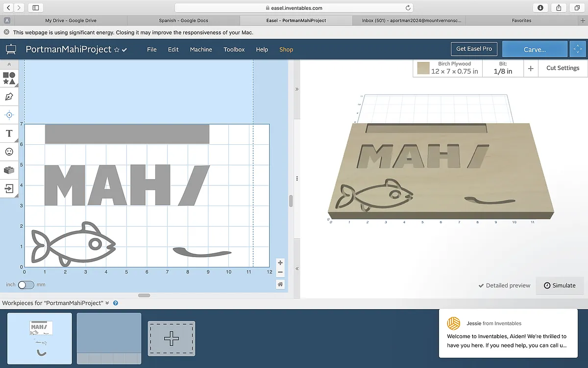Expand the Workpieces panel chevron
This screenshot has width=588, height=368.
(107, 303)
